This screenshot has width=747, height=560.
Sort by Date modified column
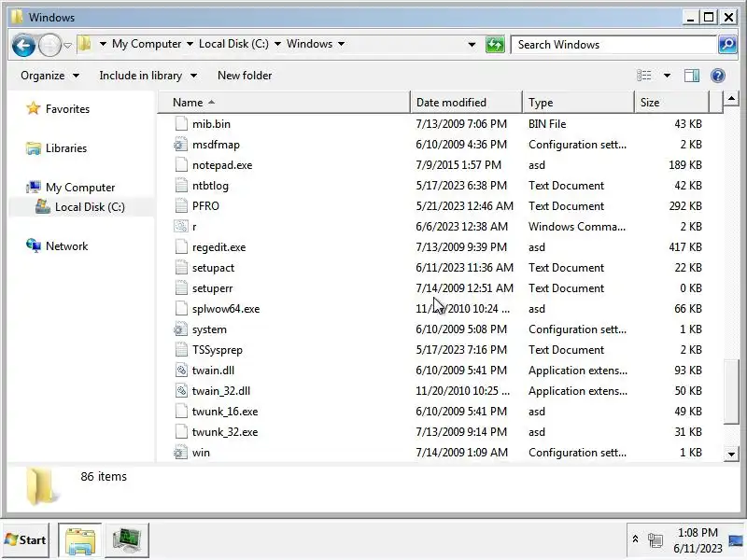point(466,103)
